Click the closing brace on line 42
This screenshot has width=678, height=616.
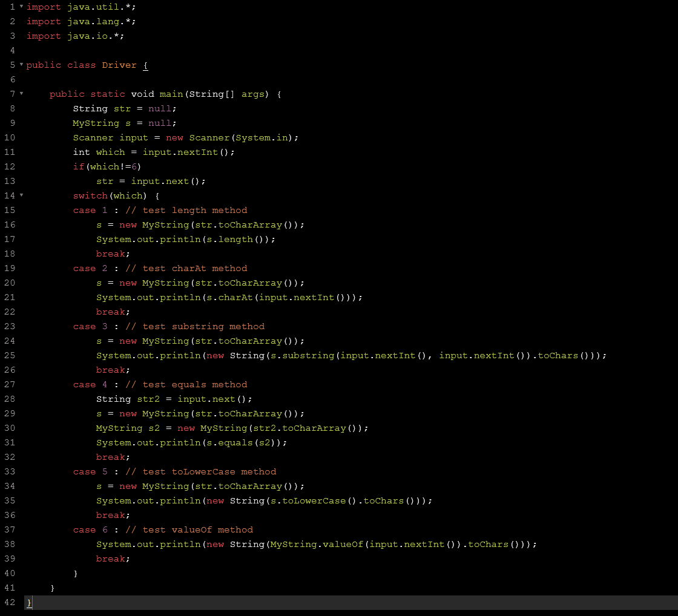tap(28, 602)
